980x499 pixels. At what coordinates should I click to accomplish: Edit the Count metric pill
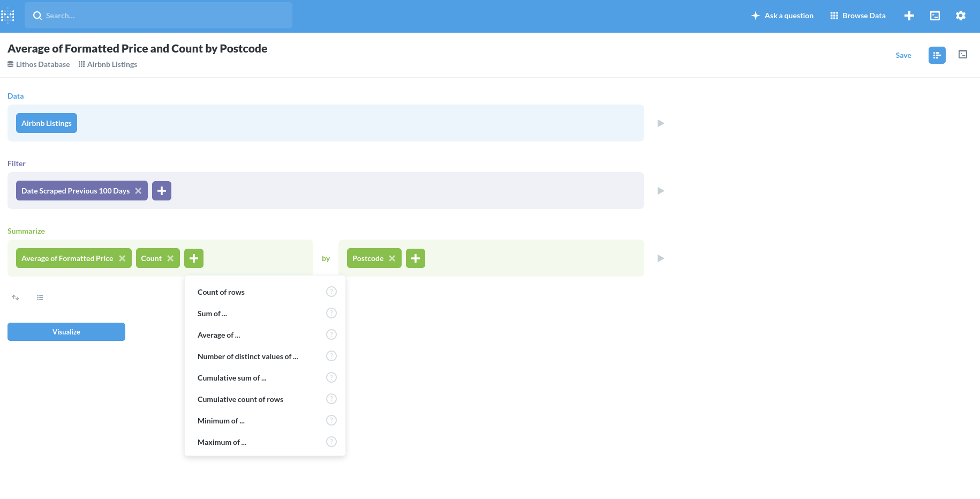(x=152, y=258)
